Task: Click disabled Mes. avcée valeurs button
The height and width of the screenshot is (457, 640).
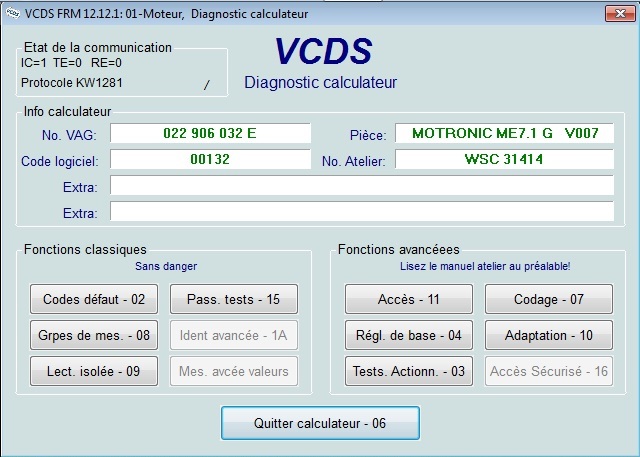Action: click(234, 371)
